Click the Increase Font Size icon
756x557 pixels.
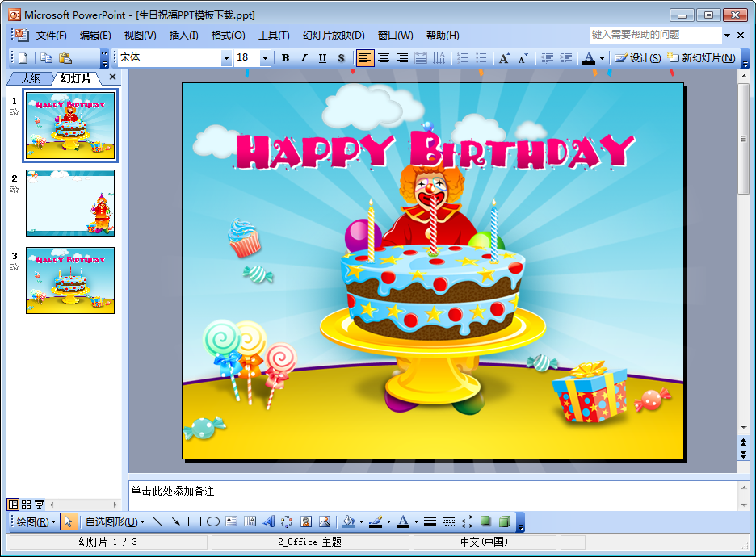[504, 58]
